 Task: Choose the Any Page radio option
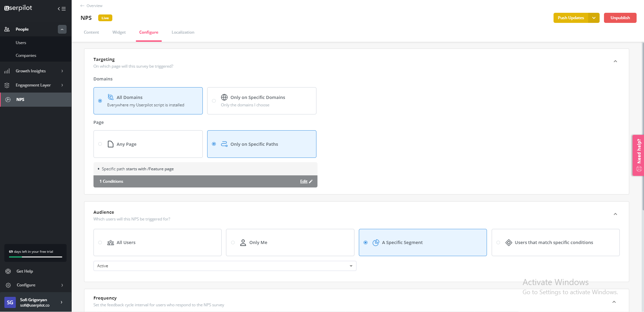point(100,144)
